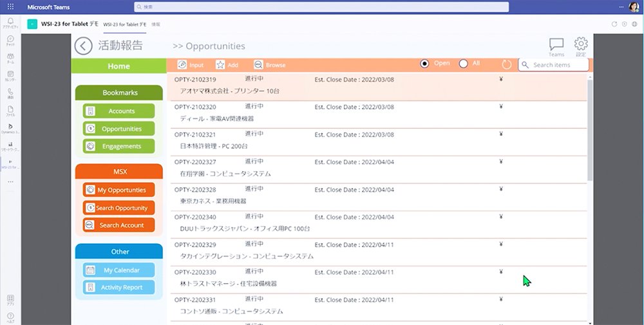This screenshot has width=644, height=325.
Task: Open the app launcher waffle icon
Action: click(x=11, y=7)
